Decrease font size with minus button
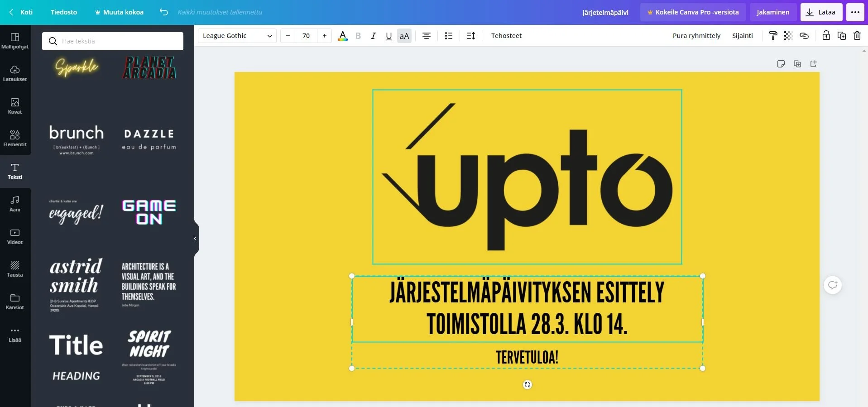 pyautogui.click(x=288, y=36)
